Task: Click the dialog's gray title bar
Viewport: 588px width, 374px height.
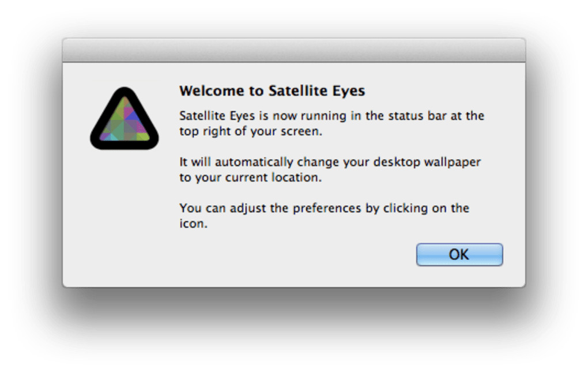Action: [293, 51]
